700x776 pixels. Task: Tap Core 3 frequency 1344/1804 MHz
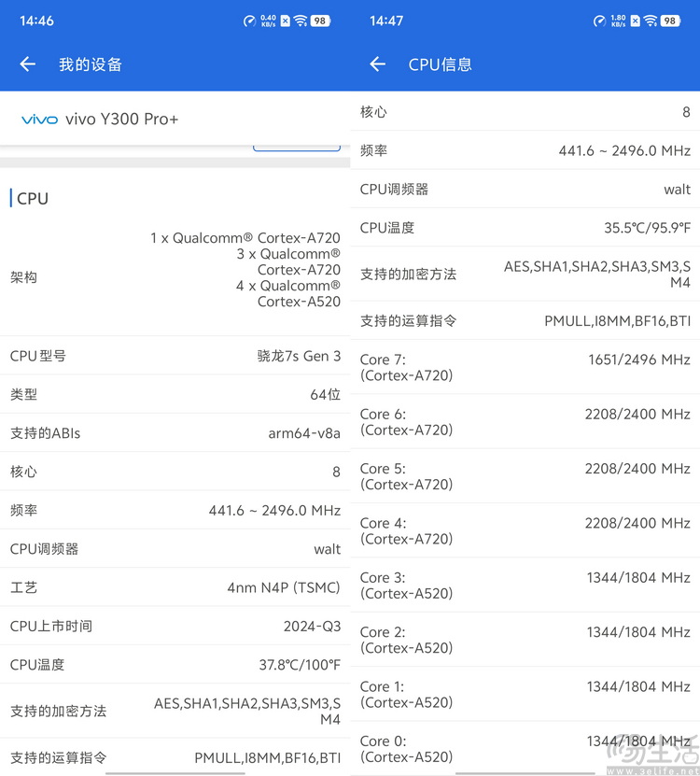(638, 577)
